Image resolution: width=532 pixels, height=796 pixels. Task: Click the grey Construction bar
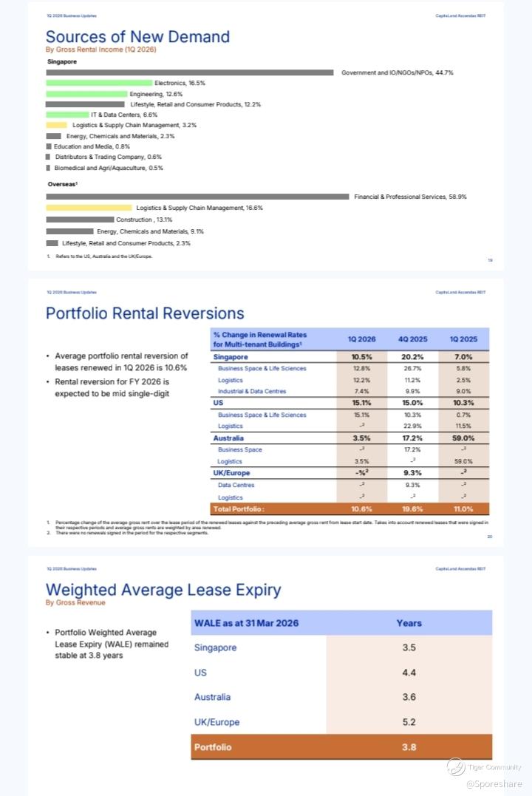(x=81, y=220)
